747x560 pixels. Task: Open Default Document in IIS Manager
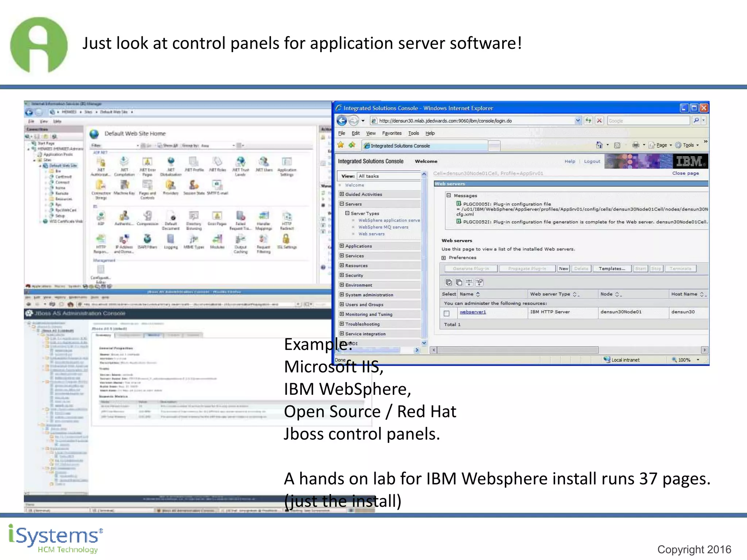171,220
